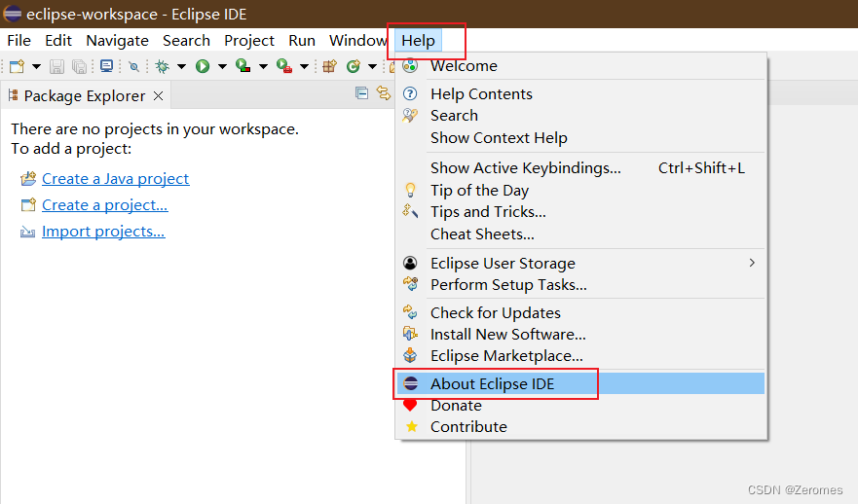Click the Save toolbar icon
Viewport: 858px width, 504px height.
pyautogui.click(x=56, y=67)
